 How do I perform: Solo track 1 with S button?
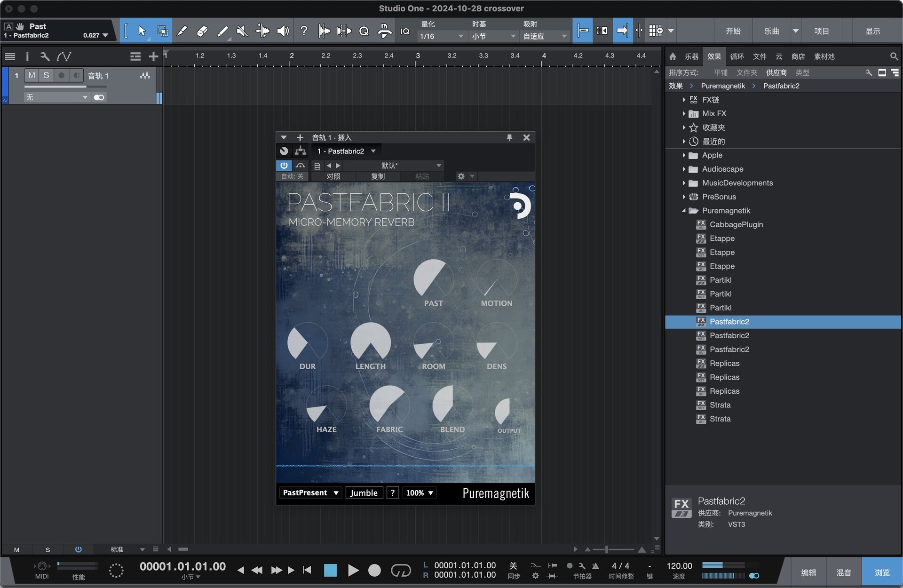(46, 75)
